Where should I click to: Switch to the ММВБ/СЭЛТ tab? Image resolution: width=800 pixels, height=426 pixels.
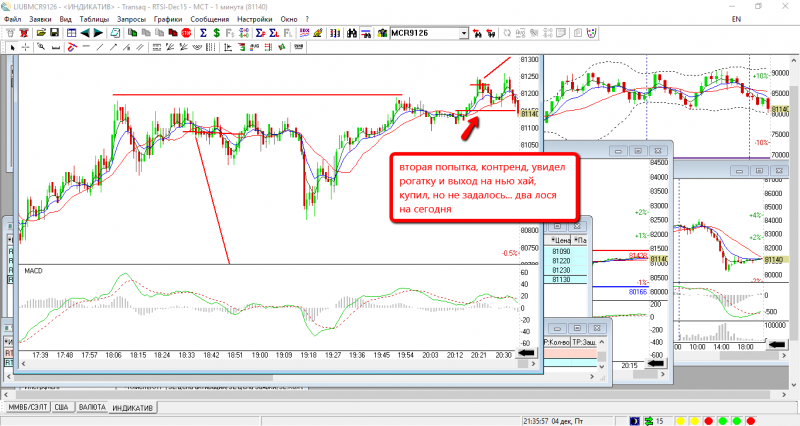tap(28, 407)
